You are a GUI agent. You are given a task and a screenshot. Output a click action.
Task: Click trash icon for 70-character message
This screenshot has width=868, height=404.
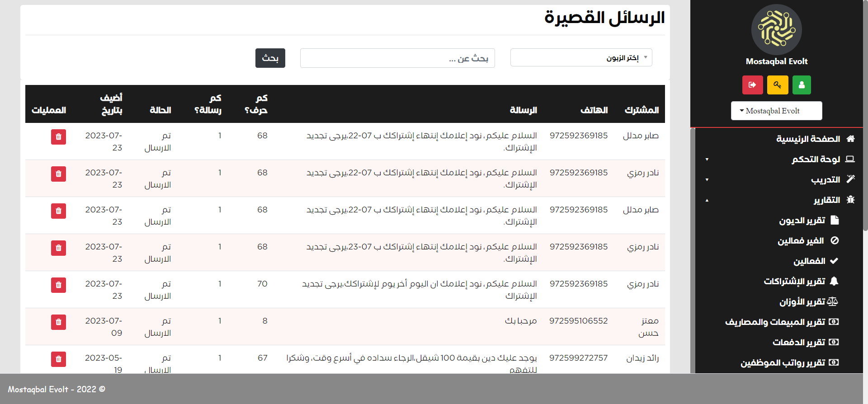click(x=58, y=285)
